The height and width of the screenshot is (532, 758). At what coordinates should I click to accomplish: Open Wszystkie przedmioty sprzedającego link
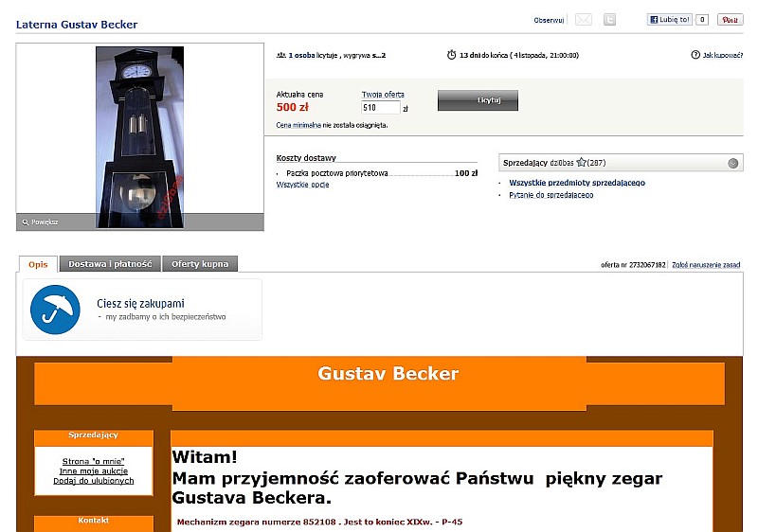click(577, 183)
